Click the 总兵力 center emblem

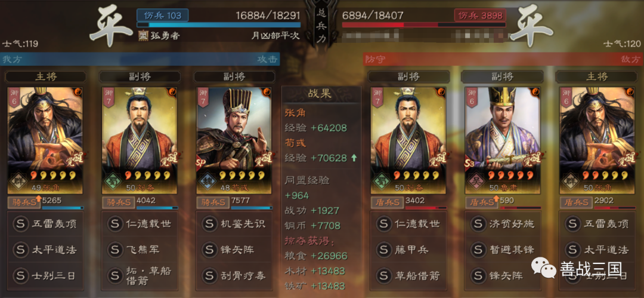(x=321, y=26)
